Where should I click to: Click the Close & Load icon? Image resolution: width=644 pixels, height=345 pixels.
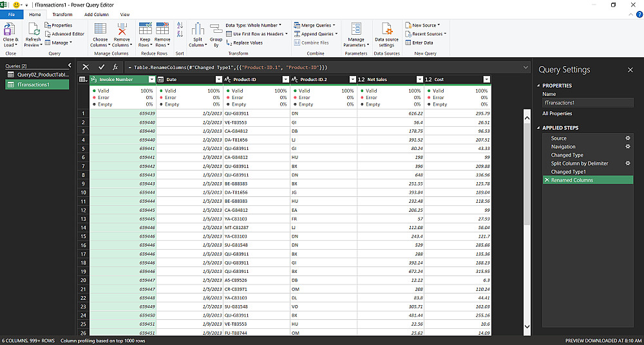tap(9, 30)
